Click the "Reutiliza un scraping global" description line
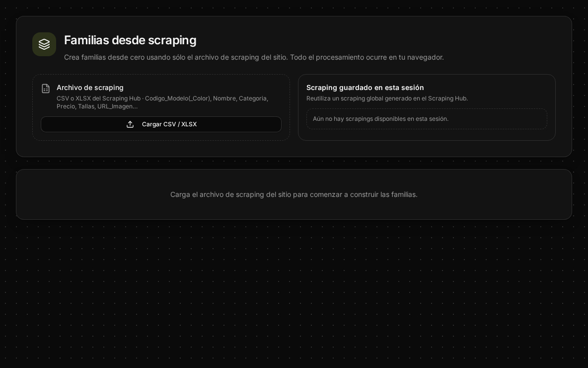This screenshot has height=368, width=588. 387,98
